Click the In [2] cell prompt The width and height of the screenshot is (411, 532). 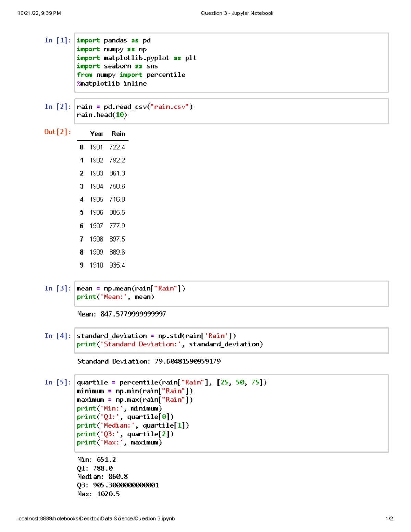[57, 107]
